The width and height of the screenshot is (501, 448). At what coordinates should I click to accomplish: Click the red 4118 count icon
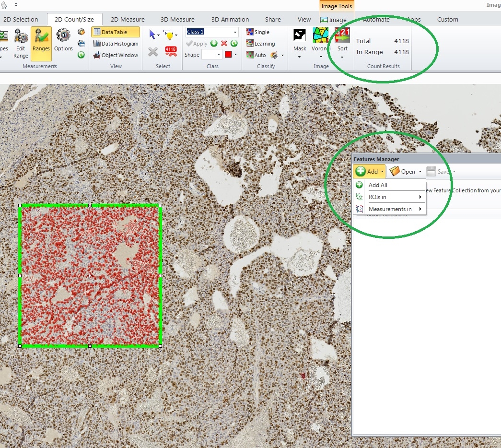coord(171,51)
